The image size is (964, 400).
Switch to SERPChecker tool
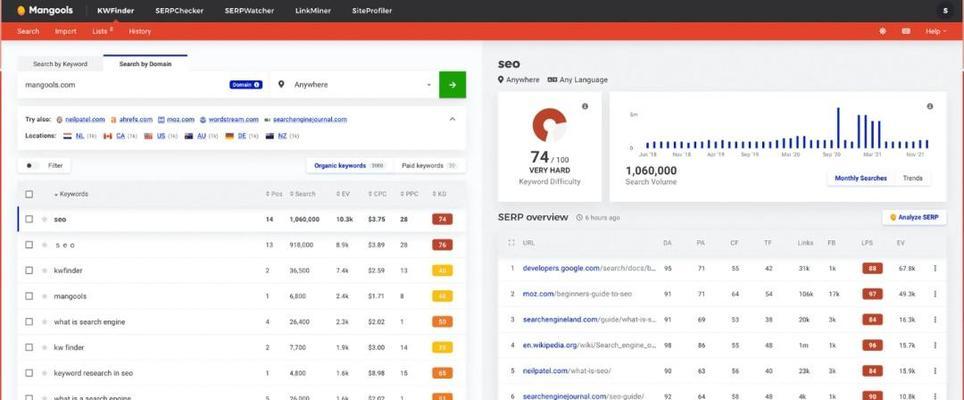[180, 10]
